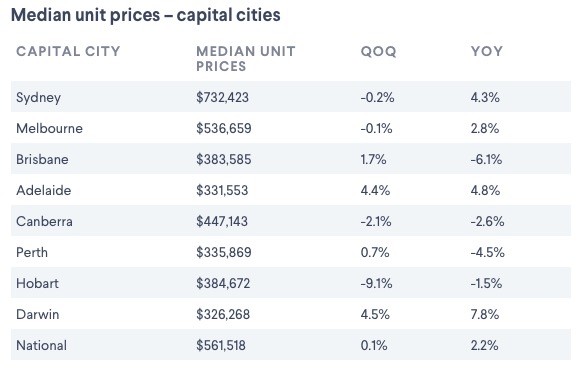This screenshot has height=371, width=579.
Task: Select the Median Unit Prices column header
Action: (x=246, y=59)
